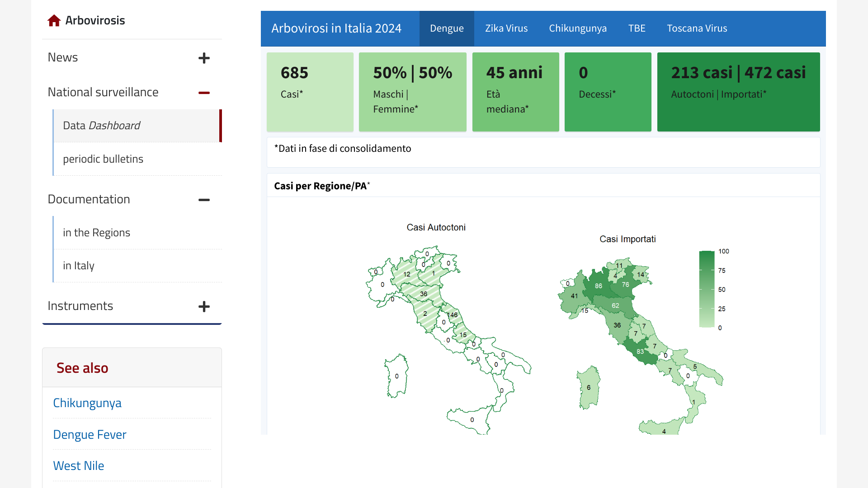
Task: Open the Dengue Fever link
Action: click(90, 435)
